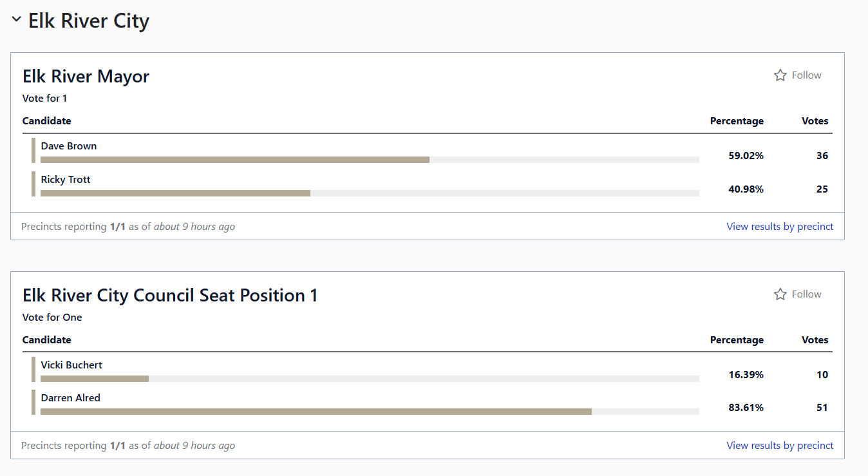Click the star icon for Elk River Mayor

pyautogui.click(x=780, y=75)
